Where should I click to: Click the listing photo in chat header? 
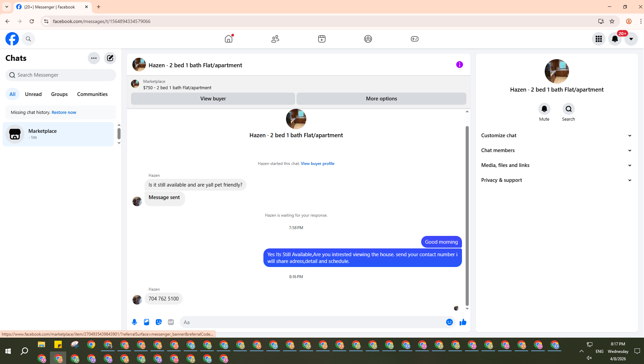139,65
